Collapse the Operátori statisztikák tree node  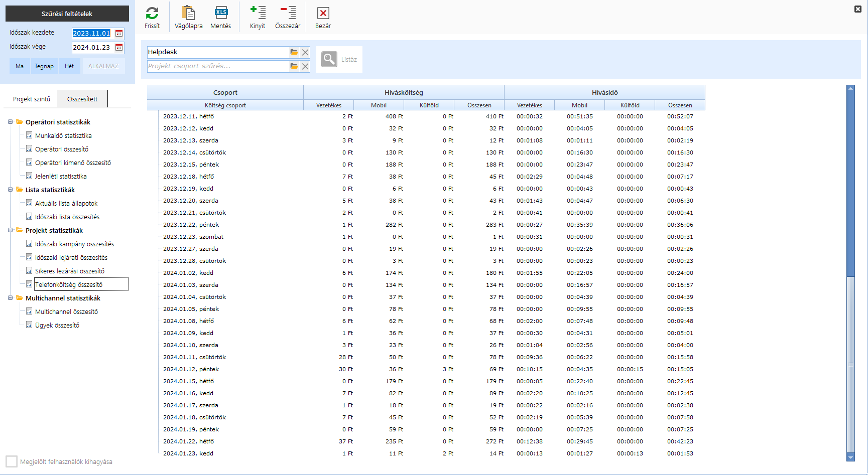click(11, 122)
